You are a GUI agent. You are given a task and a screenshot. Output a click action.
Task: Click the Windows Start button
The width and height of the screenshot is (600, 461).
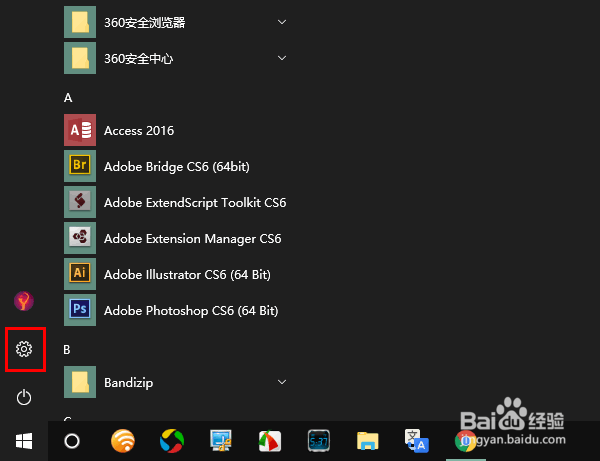coord(24,441)
